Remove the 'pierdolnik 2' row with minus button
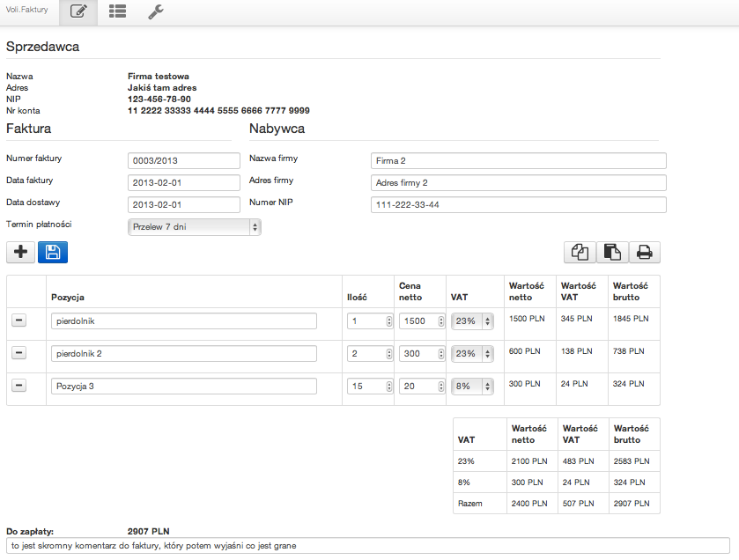The height and width of the screenshot is (560, 739). [18, 353]
